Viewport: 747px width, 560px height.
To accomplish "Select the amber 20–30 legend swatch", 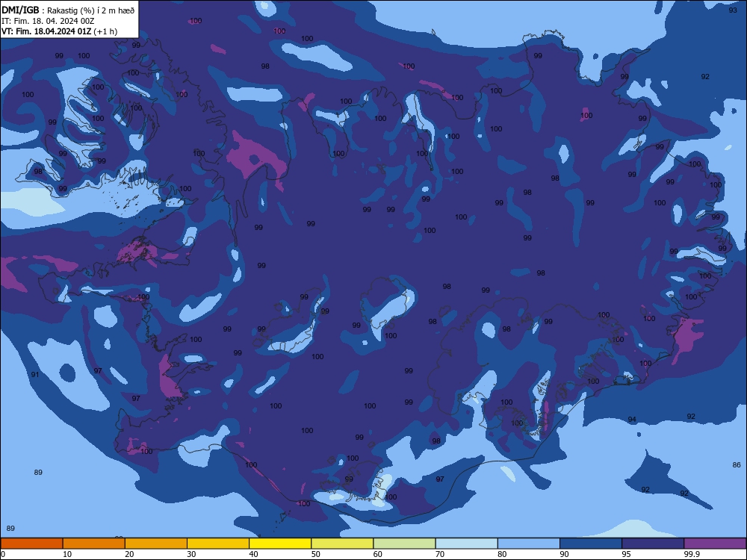I will [x=156, y=544].
